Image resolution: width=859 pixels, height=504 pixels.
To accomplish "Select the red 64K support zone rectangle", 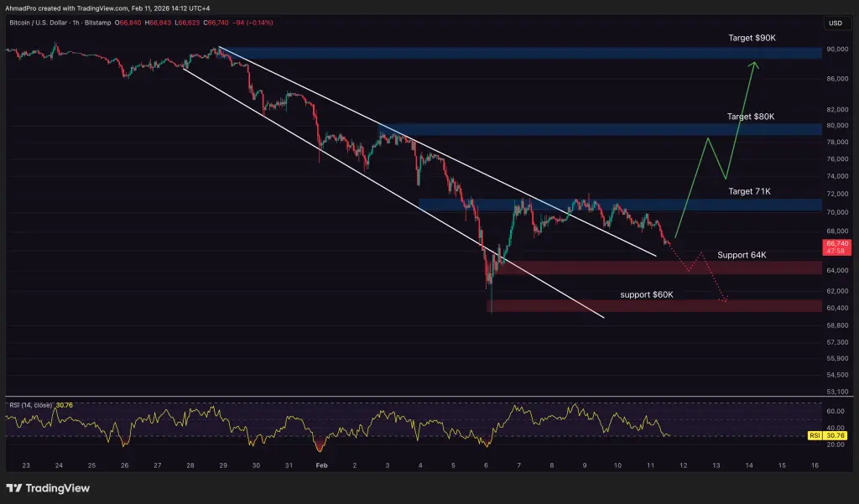I will tap(587, 267).
